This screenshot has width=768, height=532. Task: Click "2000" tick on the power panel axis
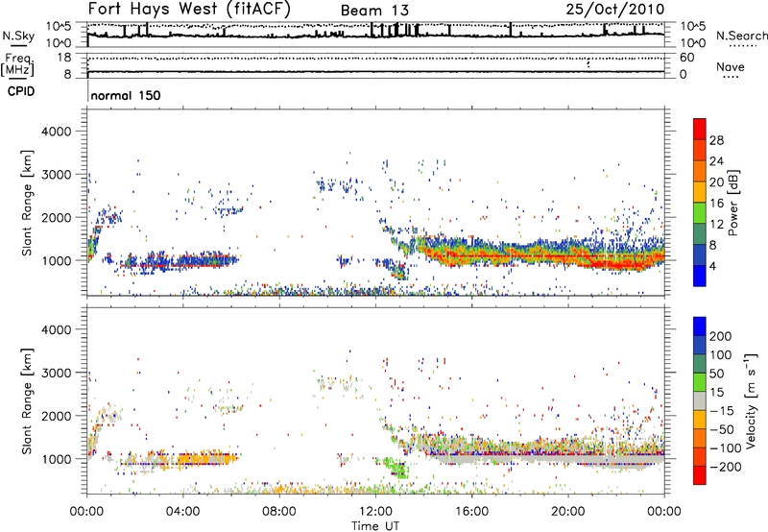click(x=57, y=217)
